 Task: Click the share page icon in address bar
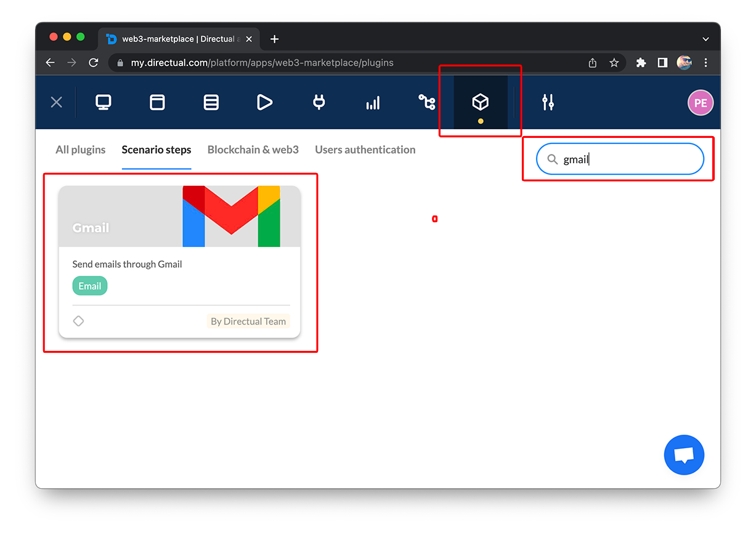point(593,63)
